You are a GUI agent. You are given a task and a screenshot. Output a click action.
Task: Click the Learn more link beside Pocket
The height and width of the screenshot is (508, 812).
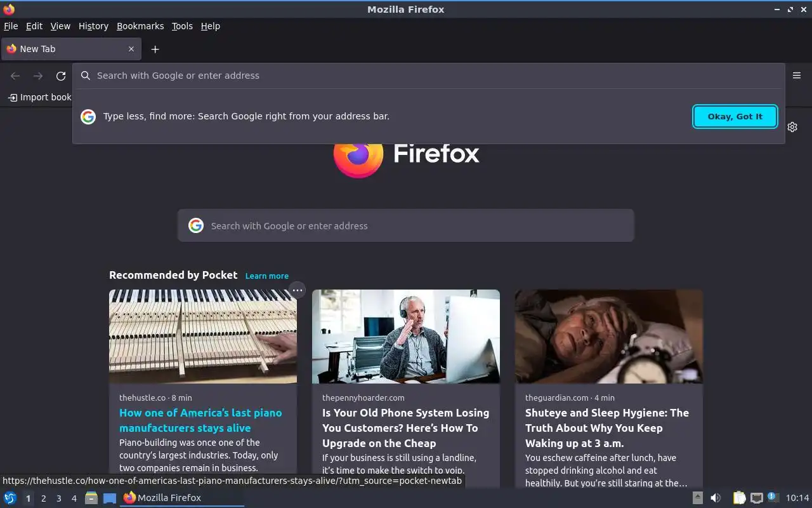[267, 276]
